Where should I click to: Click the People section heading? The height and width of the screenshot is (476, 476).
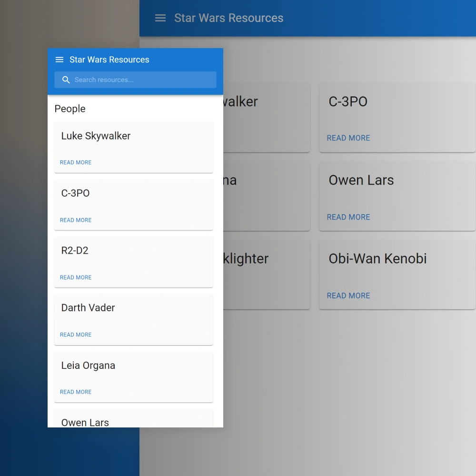pos(70,109)
